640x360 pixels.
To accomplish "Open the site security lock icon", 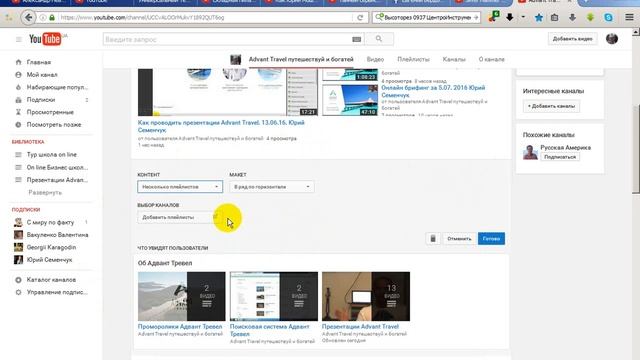I will coord(52,18).
